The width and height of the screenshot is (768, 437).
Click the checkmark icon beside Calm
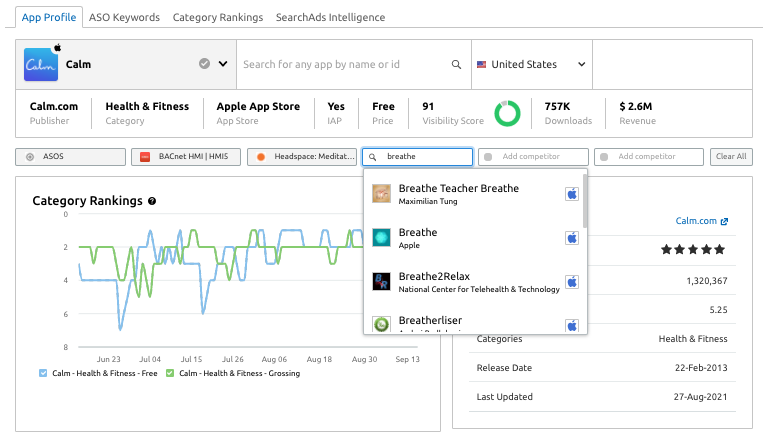pos(204,64)
